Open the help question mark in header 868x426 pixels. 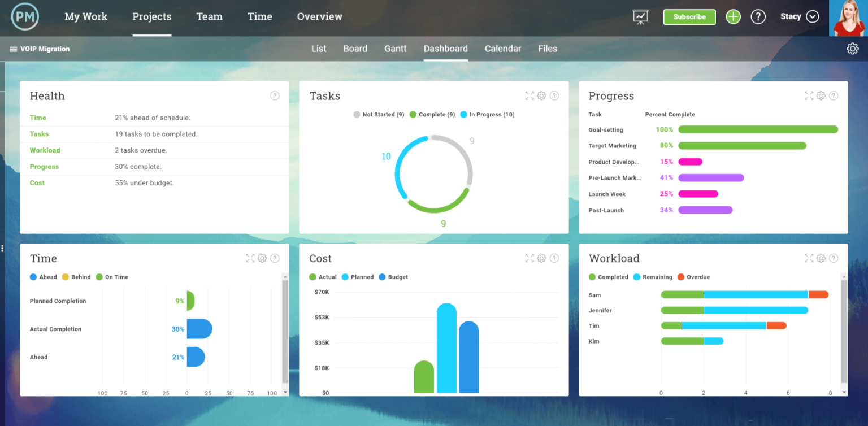(758, 17)
